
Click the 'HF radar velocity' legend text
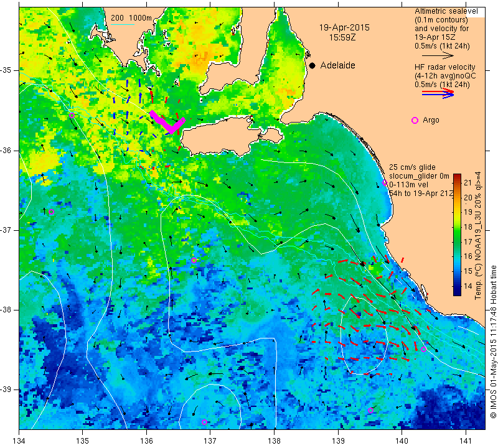pyautogui.click(x=445, y=67)
